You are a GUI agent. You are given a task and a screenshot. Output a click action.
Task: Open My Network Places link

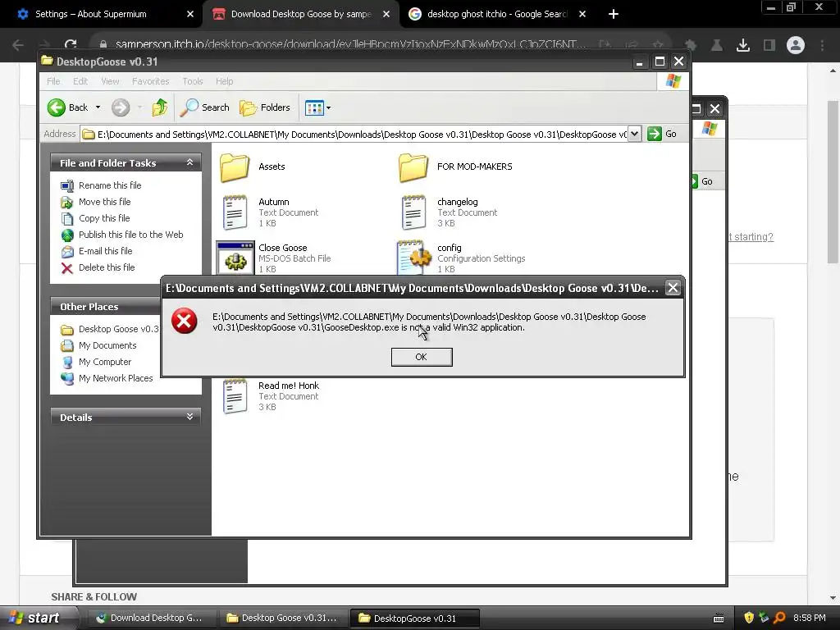pos(116,378)
